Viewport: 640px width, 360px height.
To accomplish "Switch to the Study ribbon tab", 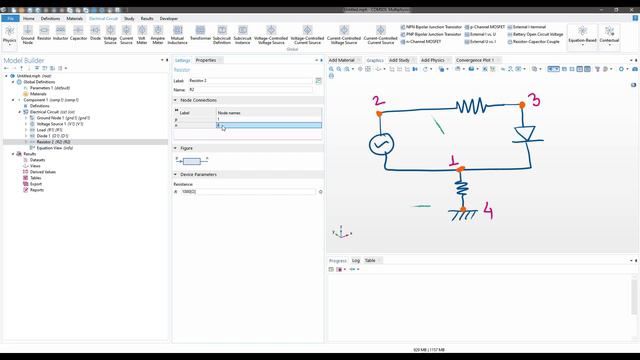I will coord(129,18).
